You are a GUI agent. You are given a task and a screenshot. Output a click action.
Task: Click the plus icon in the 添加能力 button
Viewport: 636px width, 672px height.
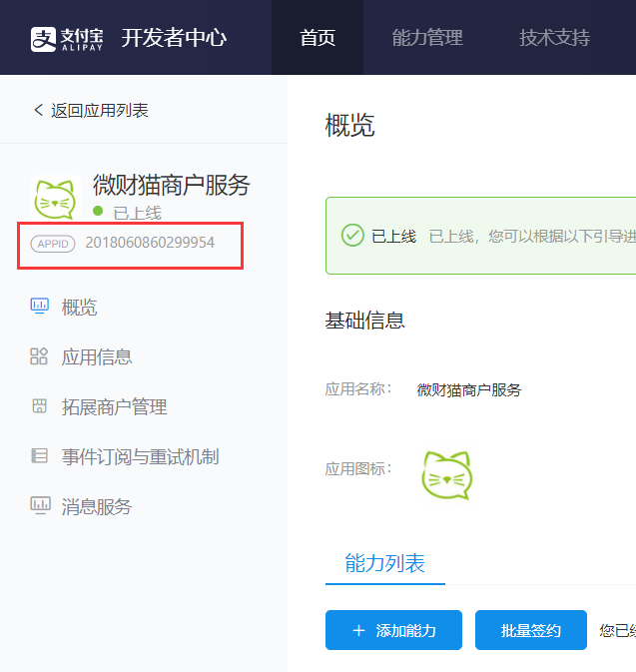point(358,630)
